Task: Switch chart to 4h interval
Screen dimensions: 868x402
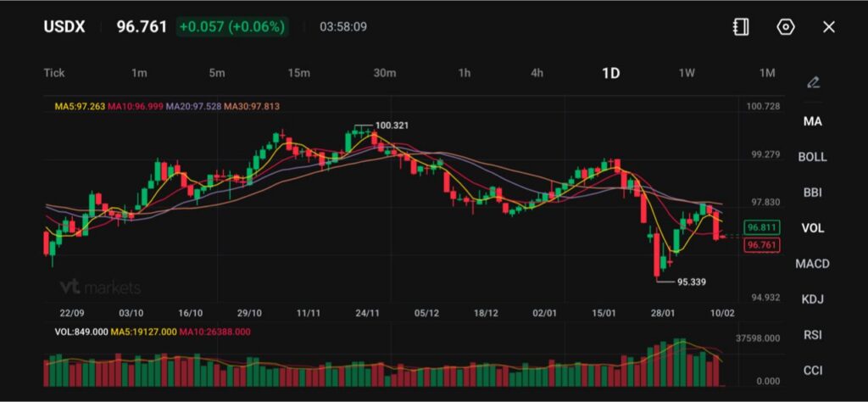Action: point(537,73)
